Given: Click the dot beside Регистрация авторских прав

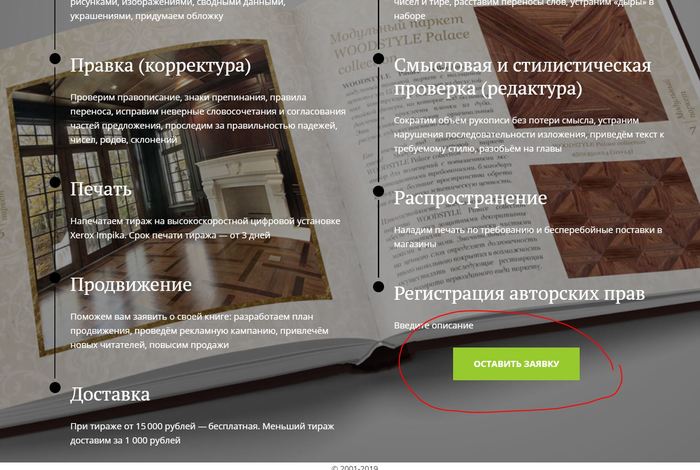Looking at the screenshot, I should 378,287.
